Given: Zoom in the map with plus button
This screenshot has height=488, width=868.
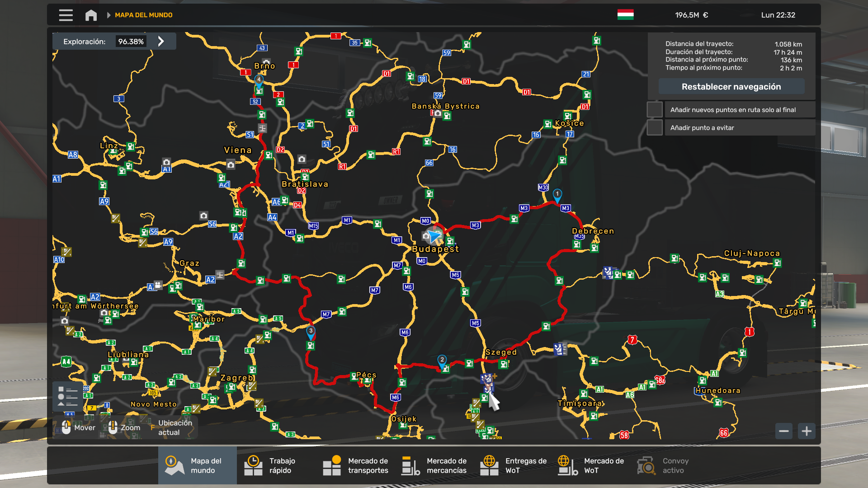Looking at the screenshot, I should (807, 431).
